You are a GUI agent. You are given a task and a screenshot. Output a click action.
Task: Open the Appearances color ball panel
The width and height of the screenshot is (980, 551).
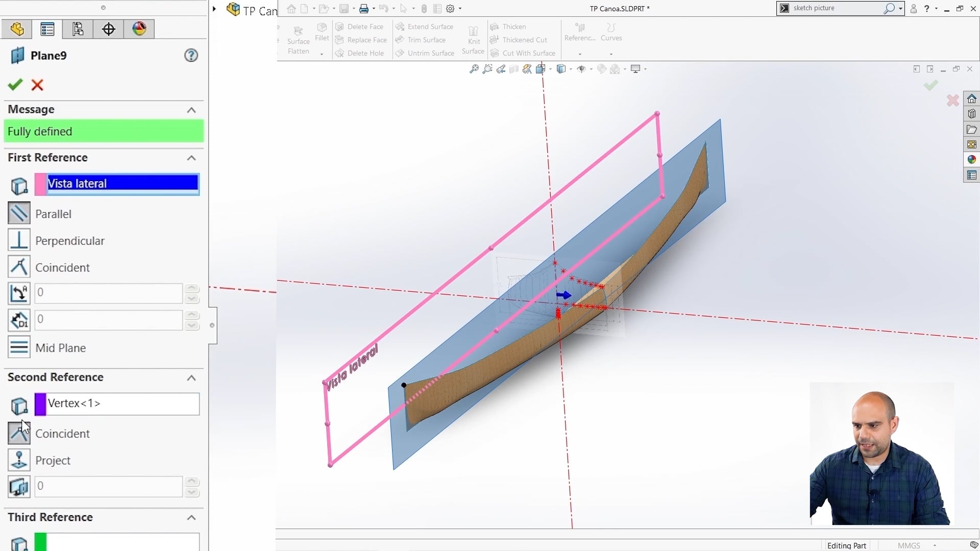972,159
